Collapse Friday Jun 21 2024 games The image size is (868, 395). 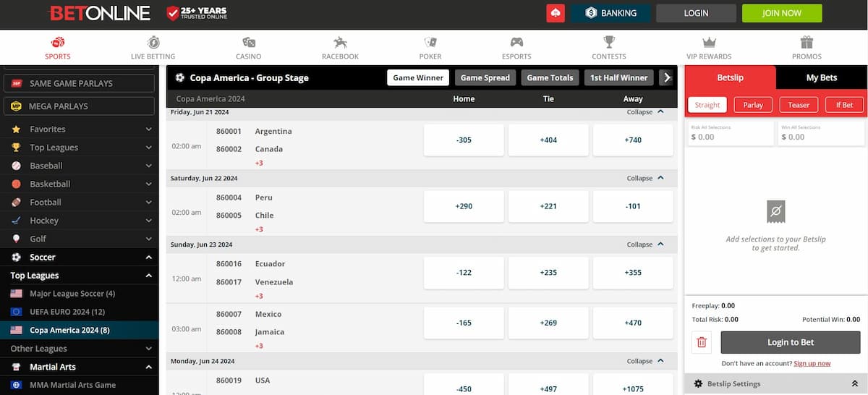645,112
